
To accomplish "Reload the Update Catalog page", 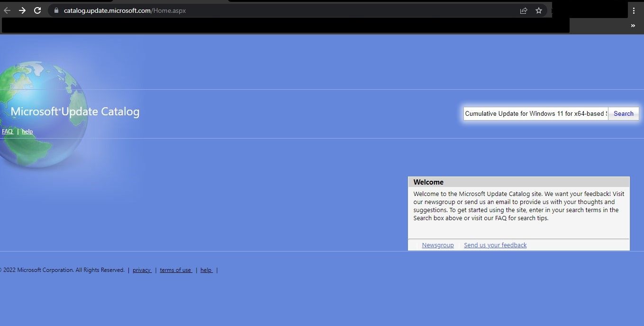I will tap(37, 10).
